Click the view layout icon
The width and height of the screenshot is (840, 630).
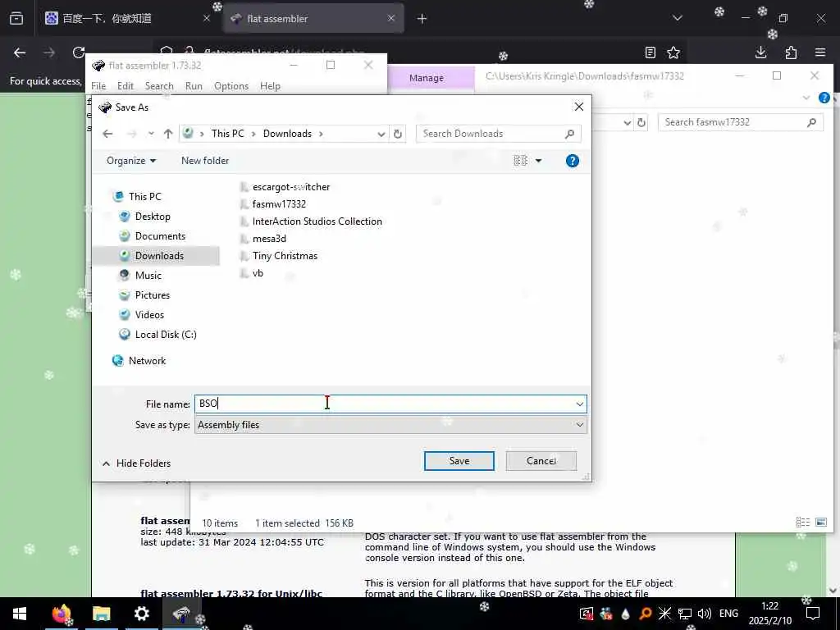point(521,161)
